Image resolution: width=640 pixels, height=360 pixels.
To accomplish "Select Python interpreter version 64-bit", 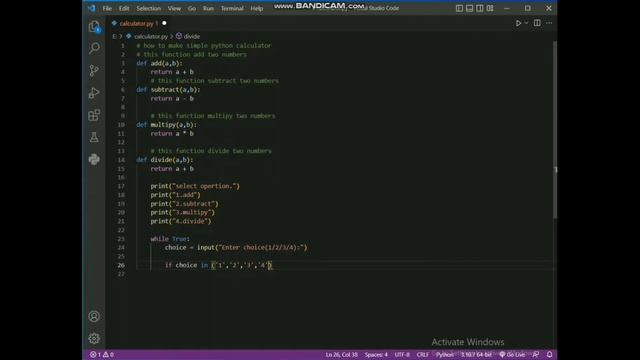I will click(x=476, y=355).
